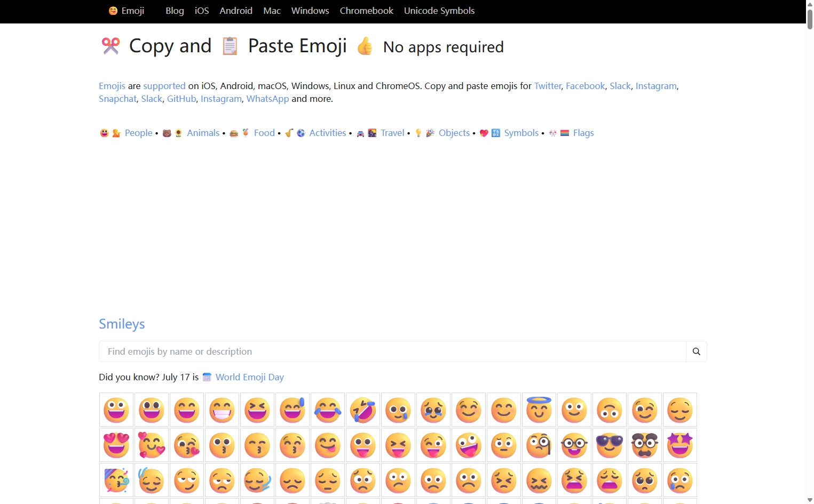Open the Blog menu item

point(175,11)
